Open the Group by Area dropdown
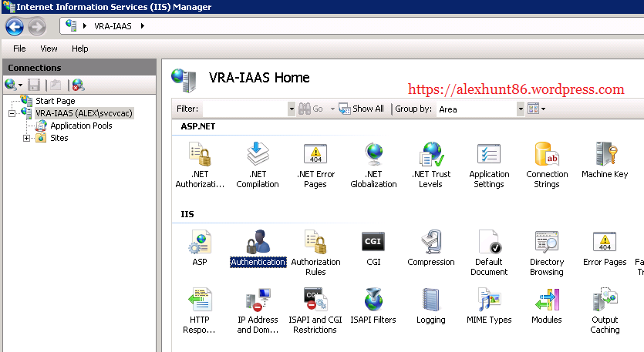Screen dimensions: 644x352 pyautogui.click(x=521, y=109)
